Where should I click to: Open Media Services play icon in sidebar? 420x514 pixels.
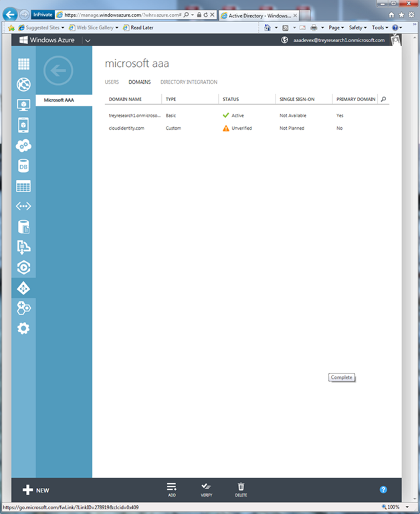pyautogui.click(x=23, y=268)
